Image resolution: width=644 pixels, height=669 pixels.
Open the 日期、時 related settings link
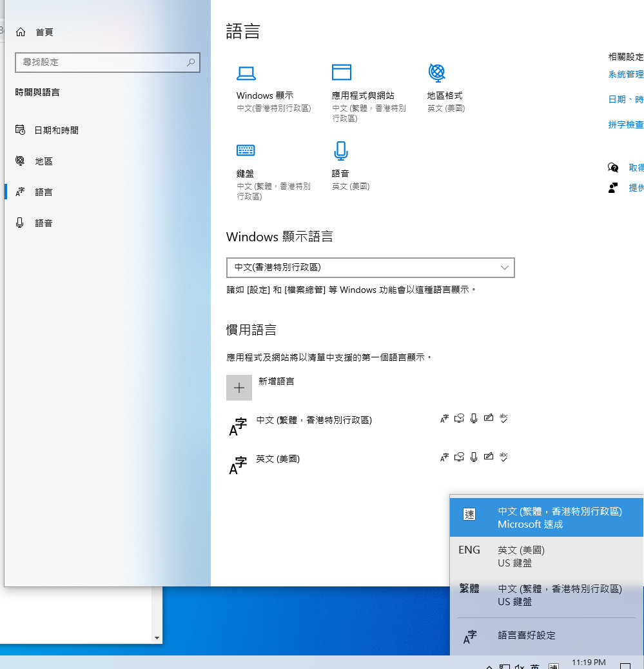(626, 99)
